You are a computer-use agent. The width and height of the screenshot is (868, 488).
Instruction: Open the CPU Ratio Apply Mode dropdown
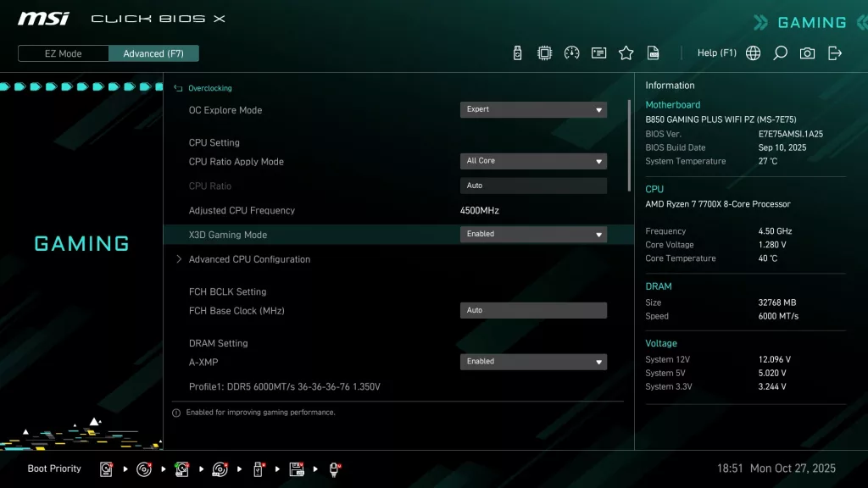(x=533, y=161)
